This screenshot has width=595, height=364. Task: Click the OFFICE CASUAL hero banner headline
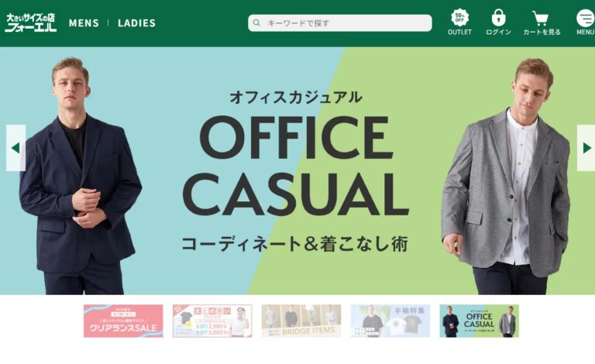[x=296, y=166]
